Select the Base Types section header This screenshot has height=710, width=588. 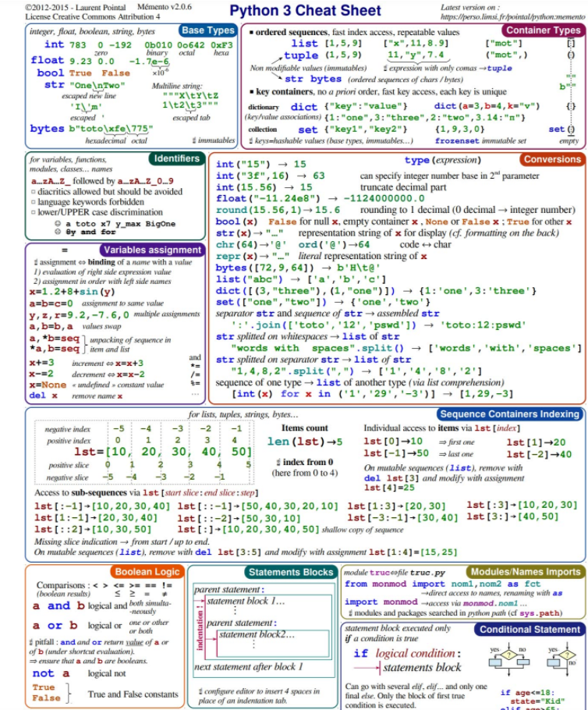pos(207,30)
